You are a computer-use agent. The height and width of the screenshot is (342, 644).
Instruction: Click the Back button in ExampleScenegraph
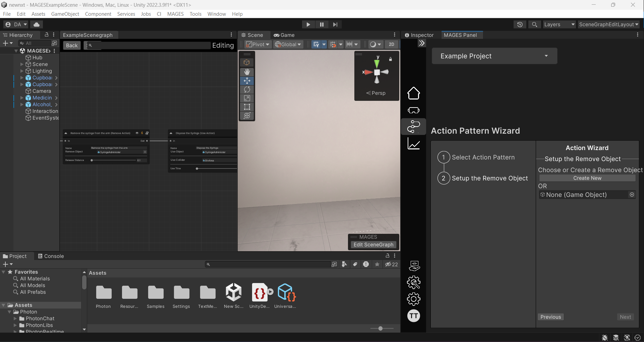[x=72, y=45]
